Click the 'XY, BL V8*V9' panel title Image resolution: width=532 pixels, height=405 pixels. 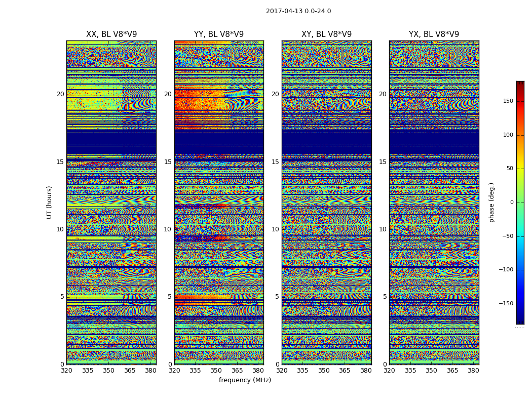(x=326, y=34)
